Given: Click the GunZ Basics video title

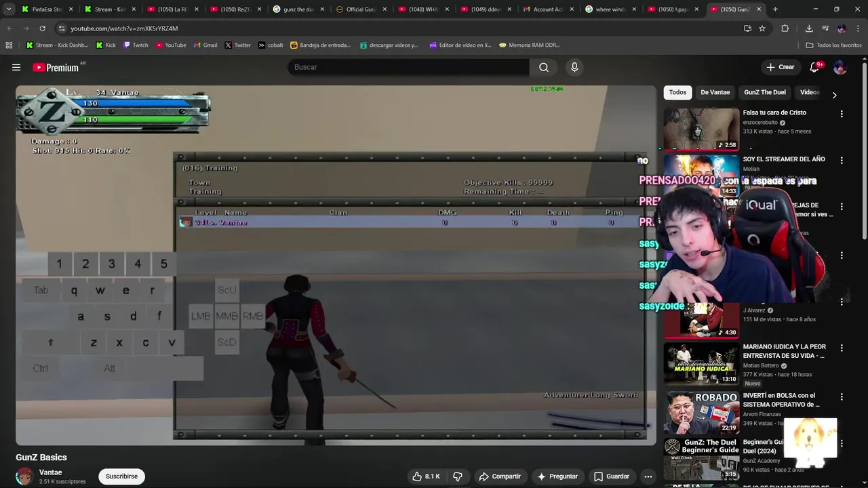Looking at the screenshot, I should coord(41,457).
